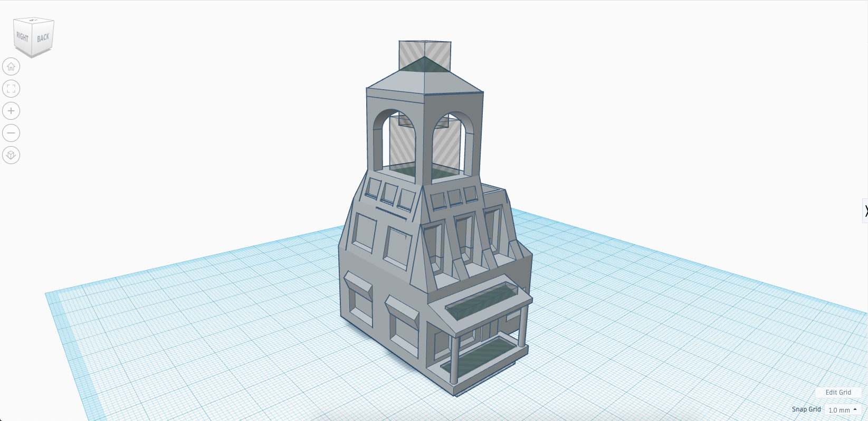
Task: Zoom in with the plus icon
Action: (11, 111)
